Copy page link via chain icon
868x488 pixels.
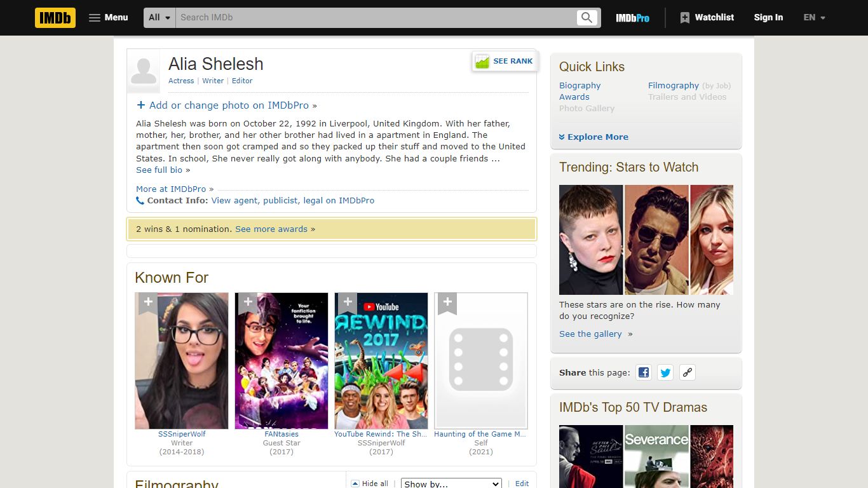tap(687, 373)
